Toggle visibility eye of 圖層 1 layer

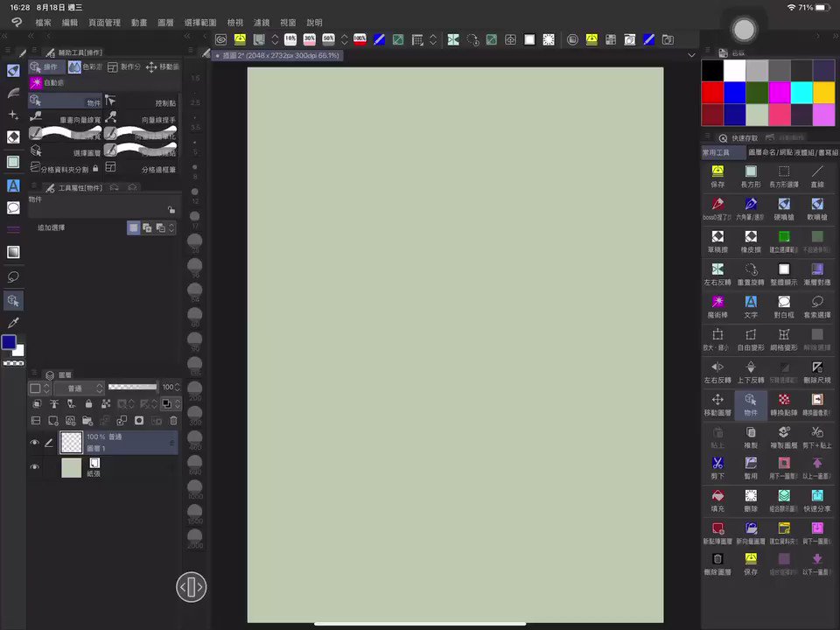34,443
